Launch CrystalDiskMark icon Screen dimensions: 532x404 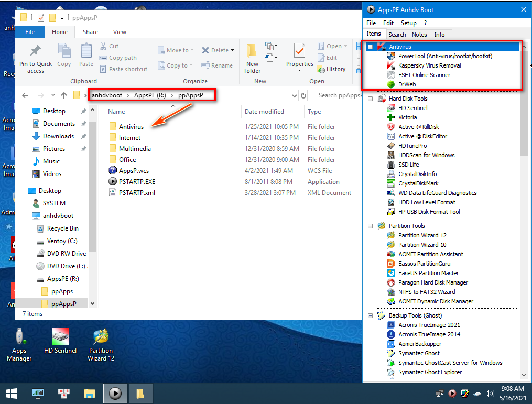point(391,183)
